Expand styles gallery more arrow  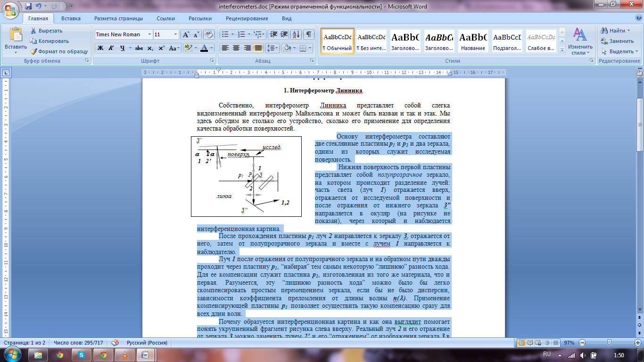click(561, 51)
